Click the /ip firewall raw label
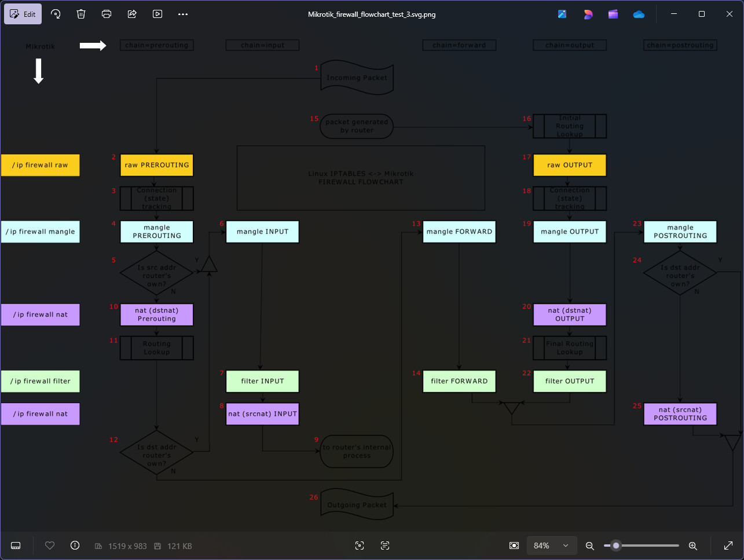The height and width of the screenshot is (560, 744). (x=40, y=165)
